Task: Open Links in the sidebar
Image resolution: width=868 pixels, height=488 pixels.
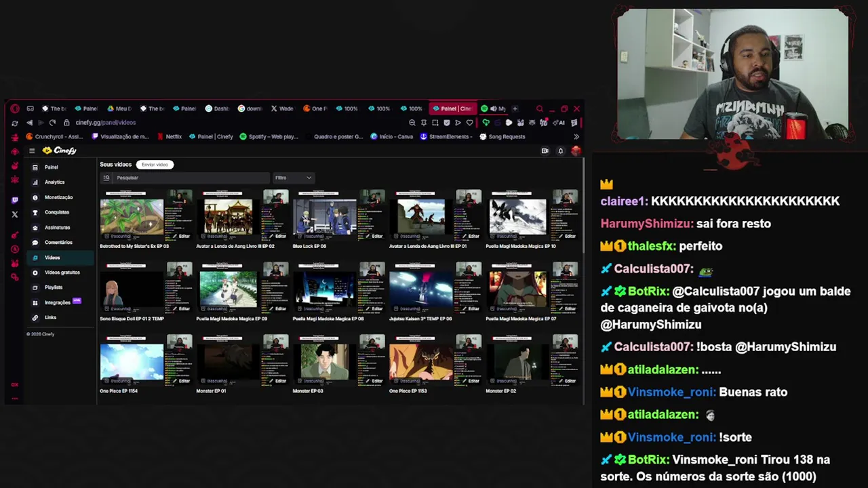Action: click(x=60, y=317)
